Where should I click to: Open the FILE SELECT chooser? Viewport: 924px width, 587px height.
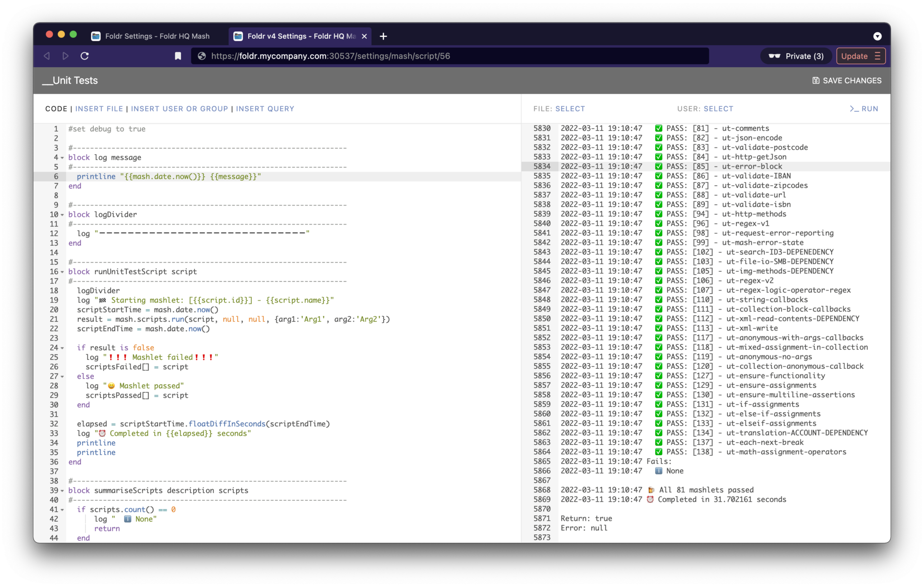point(570,109)
